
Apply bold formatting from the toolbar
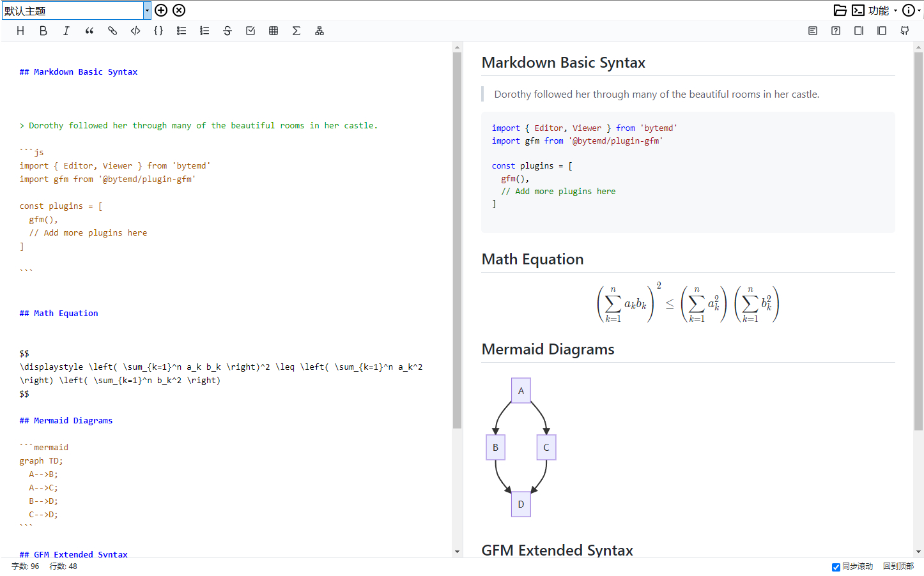[x=43, y=31]
